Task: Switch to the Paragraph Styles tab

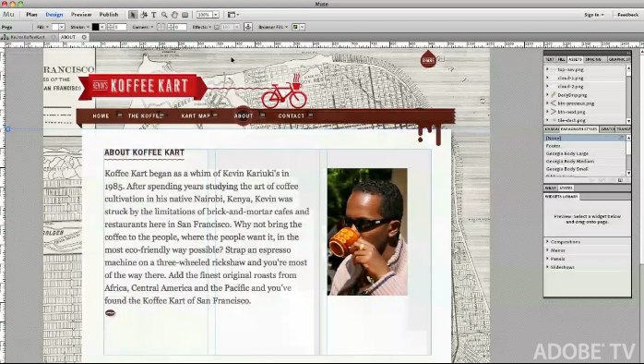Action: click(x=578, y=129)
